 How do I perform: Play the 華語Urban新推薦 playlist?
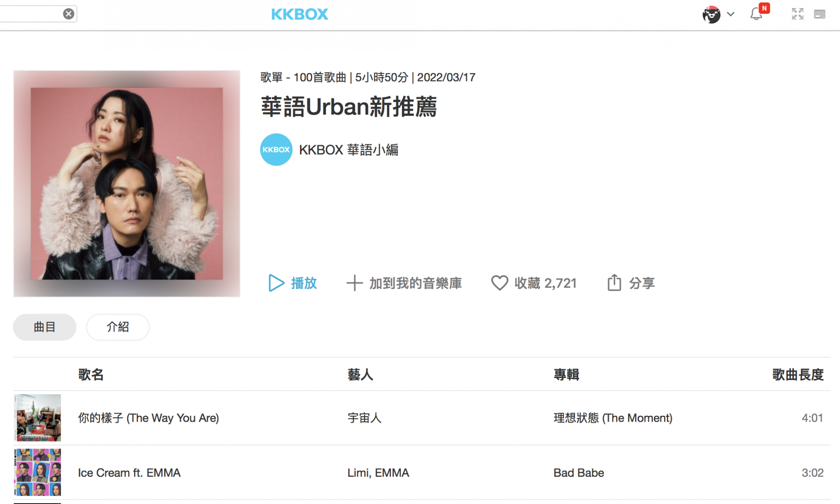tap(292, 283)
